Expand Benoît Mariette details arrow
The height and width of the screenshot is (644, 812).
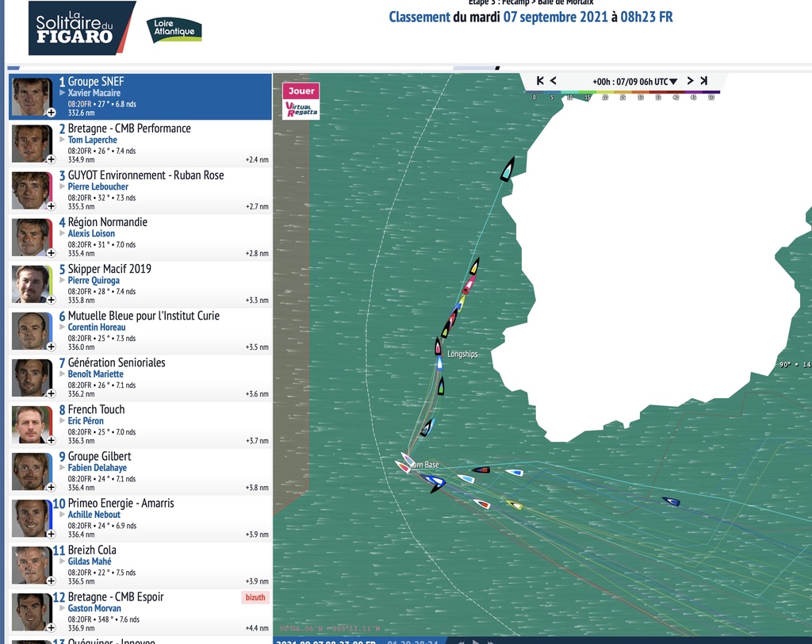pos(62,374)
